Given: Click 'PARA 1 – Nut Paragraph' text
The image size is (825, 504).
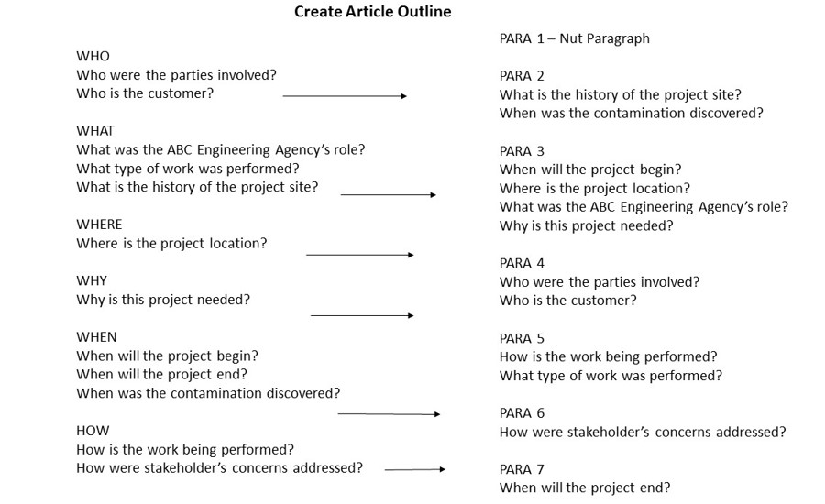Looking at the screenshot, I should 575,38.
